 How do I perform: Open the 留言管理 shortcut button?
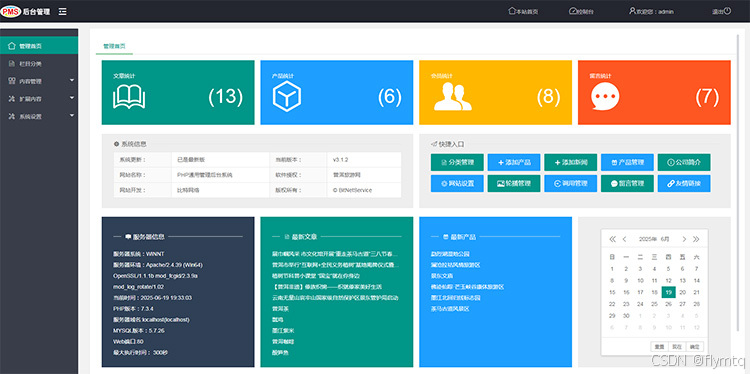tap(627, 183)
